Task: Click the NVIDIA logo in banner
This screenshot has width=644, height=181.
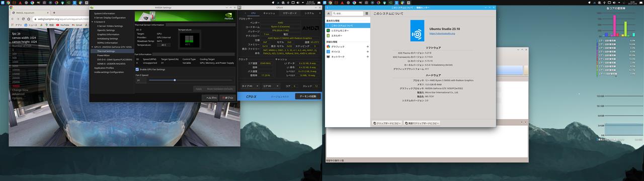Action: [228, 16]
